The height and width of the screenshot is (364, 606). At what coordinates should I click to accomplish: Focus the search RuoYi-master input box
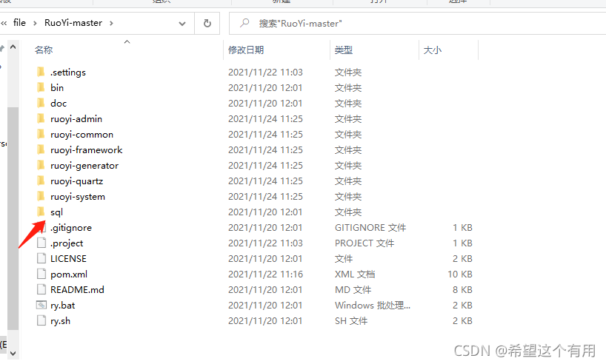417,23
